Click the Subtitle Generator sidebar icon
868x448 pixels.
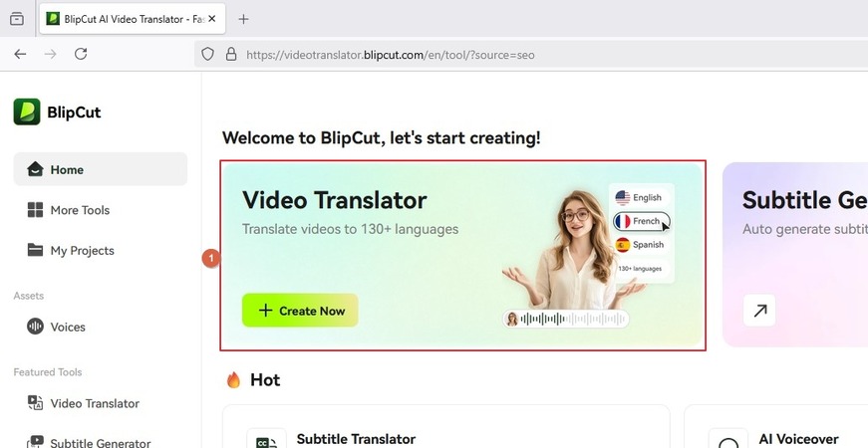coord(35,442)
